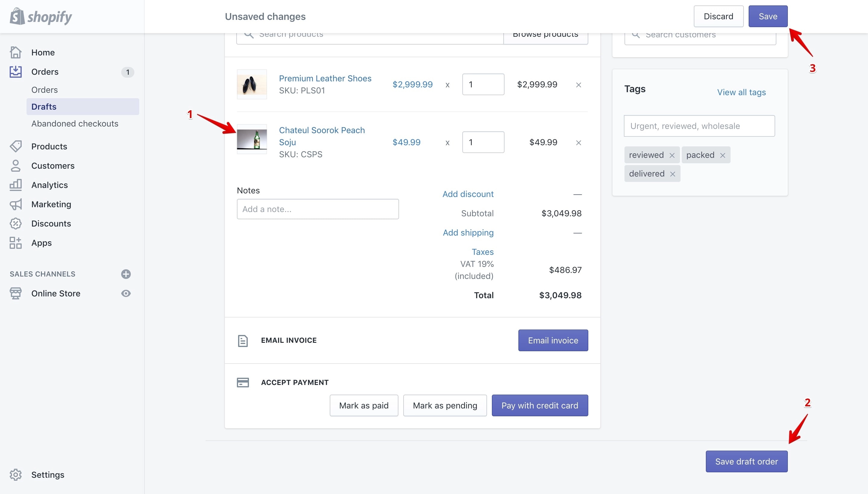Click the Peach Soju bottle thumbnail
This screenshot has width=868, height=494.
point(252,139)
